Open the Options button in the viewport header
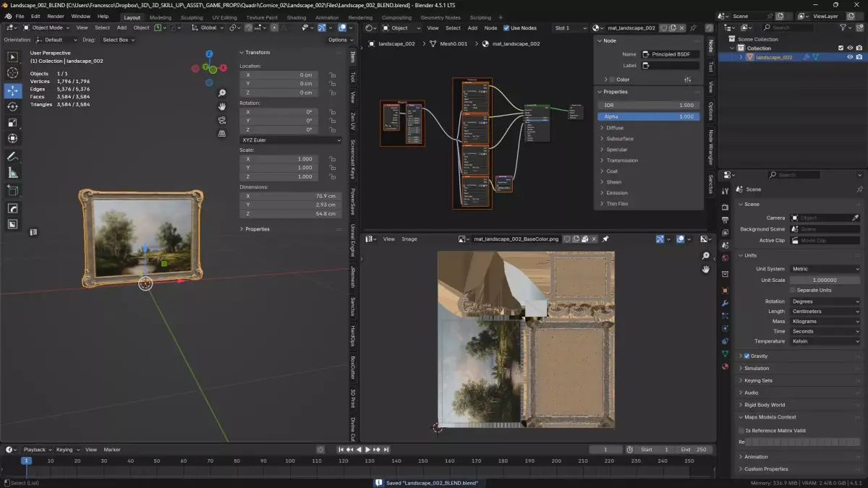 [x=340, y=40]
